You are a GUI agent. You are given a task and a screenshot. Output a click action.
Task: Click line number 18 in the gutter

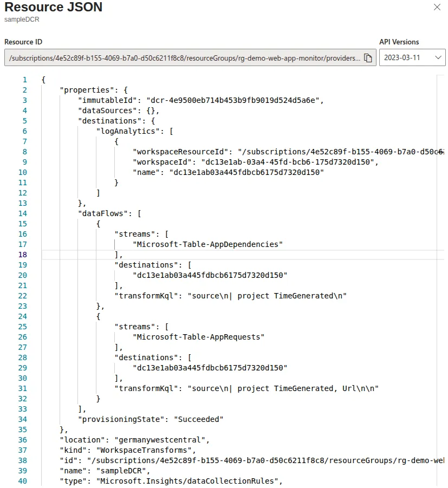coord(22,255)
